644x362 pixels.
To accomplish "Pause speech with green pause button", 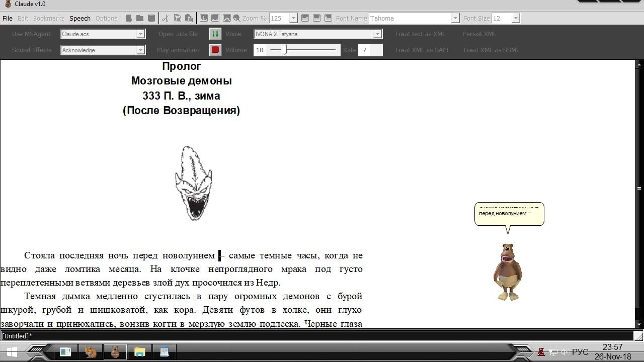I will 215,34.
